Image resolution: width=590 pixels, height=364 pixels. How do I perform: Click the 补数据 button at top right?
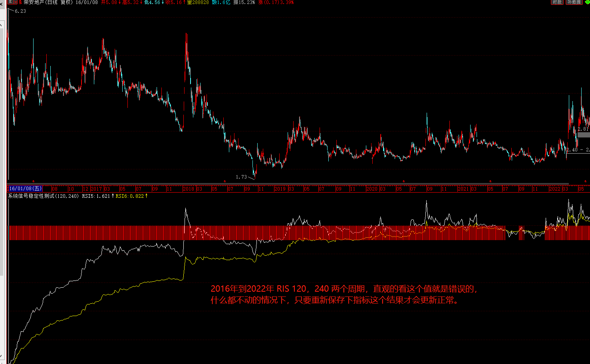574,2
